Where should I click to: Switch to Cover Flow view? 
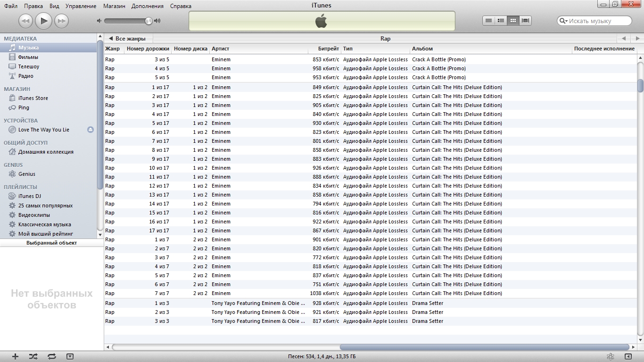point(526,21)
